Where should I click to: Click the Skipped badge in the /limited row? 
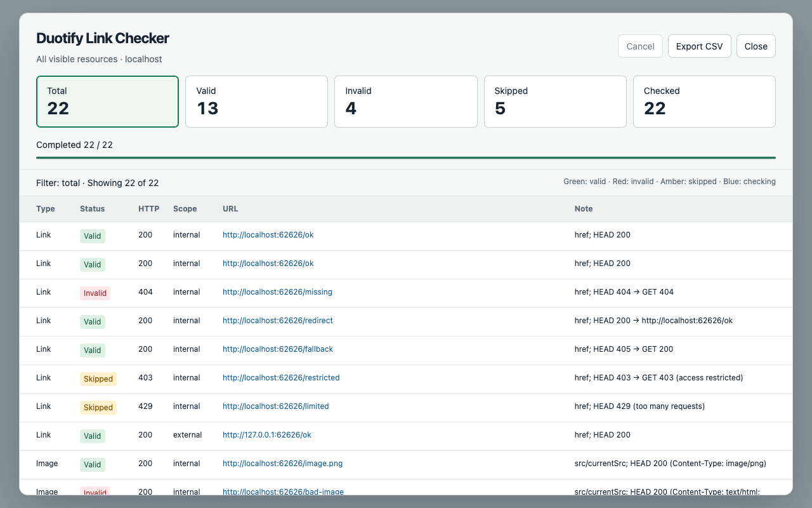(98, 407)
